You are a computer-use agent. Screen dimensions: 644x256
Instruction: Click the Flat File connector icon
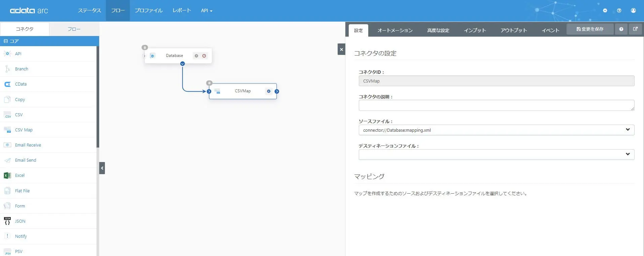7,191
